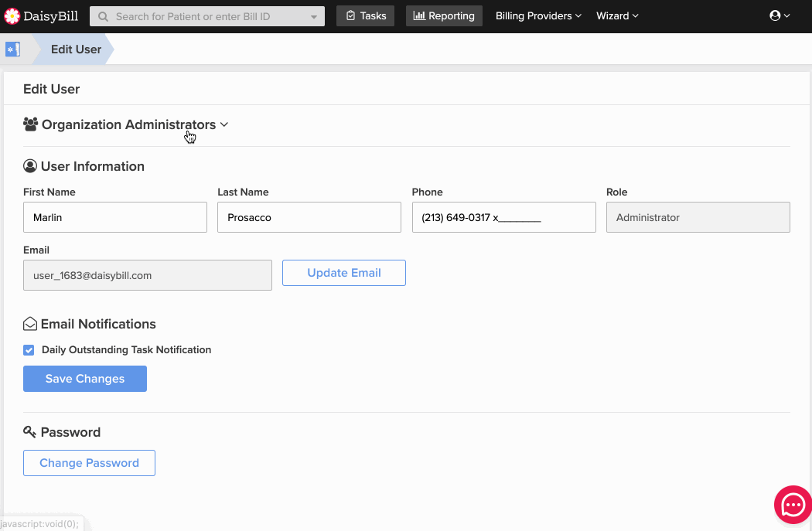Go to Tasks
Image resolution: width=812 pixels, height=531 pixels.
(365, 16)
